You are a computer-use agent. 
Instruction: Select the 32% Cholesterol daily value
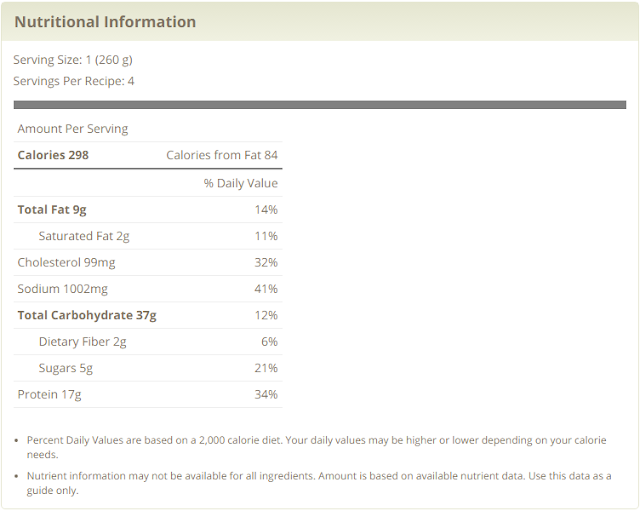[x=266, y=262]
